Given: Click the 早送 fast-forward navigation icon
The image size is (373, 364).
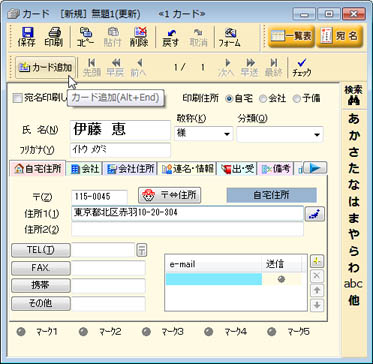Looking at the screenshot, I should coord(250,68).
